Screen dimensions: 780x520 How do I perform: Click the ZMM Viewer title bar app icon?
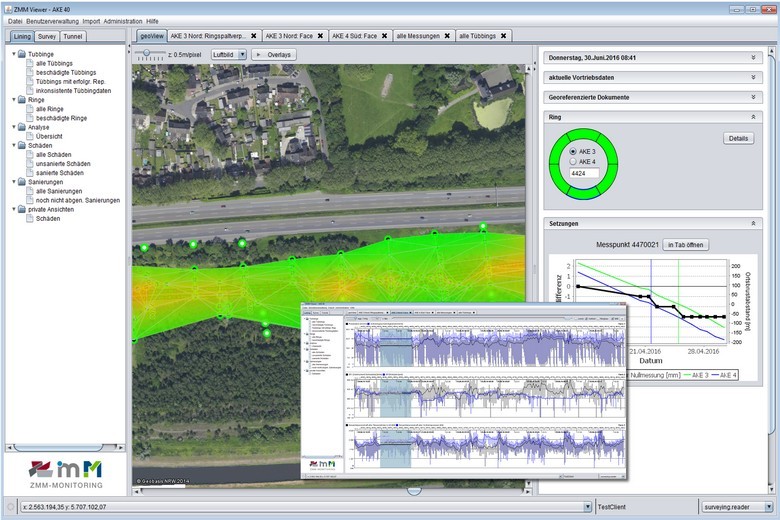8,9
